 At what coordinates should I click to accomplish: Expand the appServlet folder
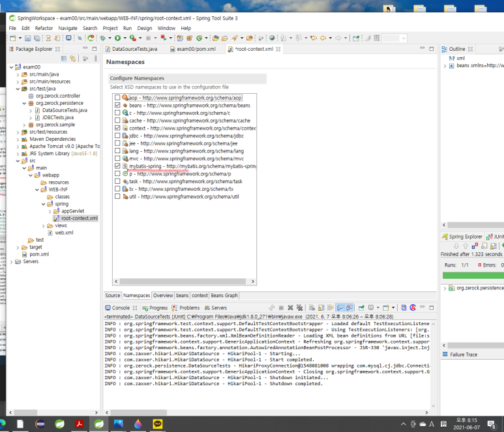50,211
